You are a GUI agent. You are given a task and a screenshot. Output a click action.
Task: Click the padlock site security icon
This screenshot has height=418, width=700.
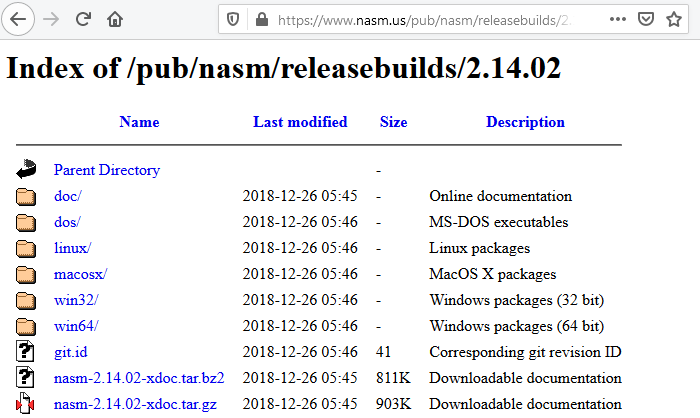pos(262,19)
